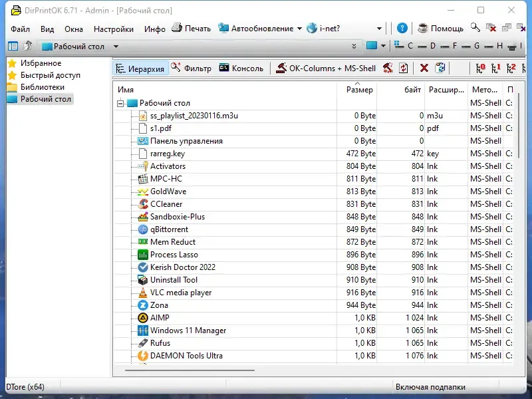
Task: Click the CCleaner shortcut icon
Action: [x=143, y=204]
